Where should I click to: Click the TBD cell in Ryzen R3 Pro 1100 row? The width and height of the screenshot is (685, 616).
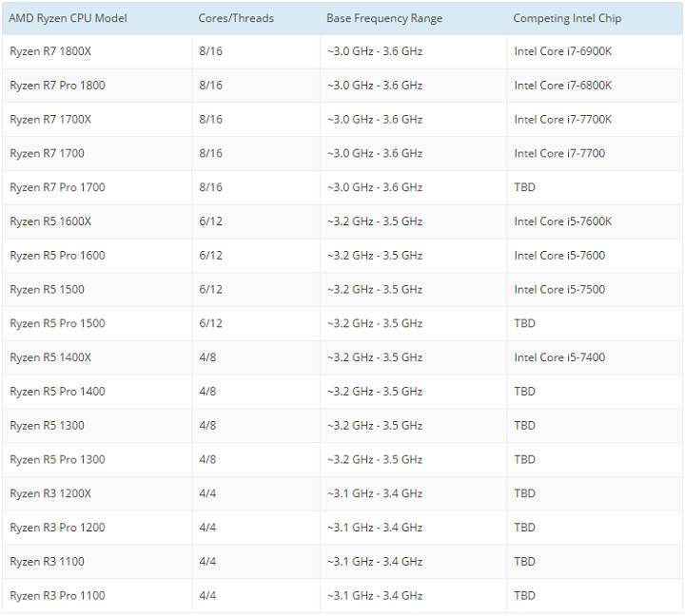tap(595, 596)
